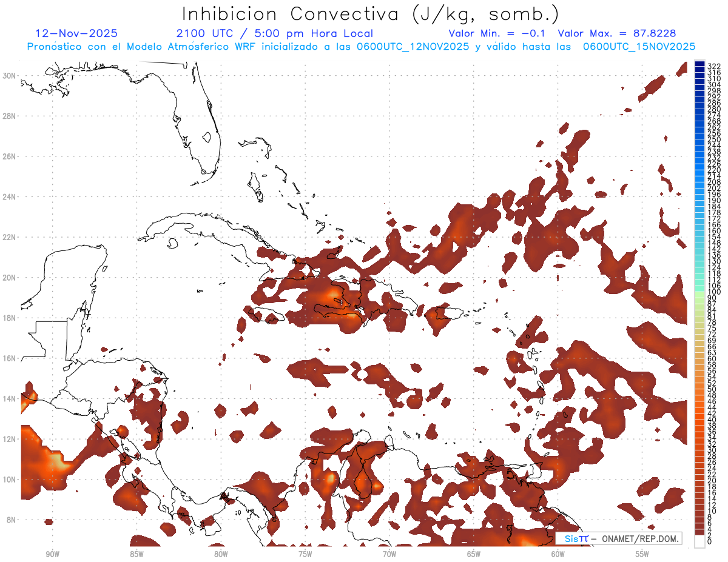The image size is (728, 562).
Task: Click the "322" colorbar scale label
Action: point(713,66)
